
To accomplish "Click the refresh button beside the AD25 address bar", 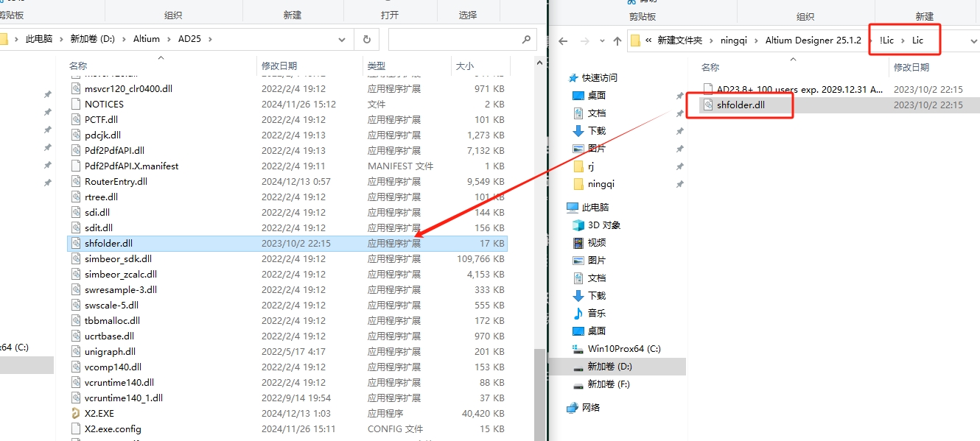I will click(x=366, y=39).
